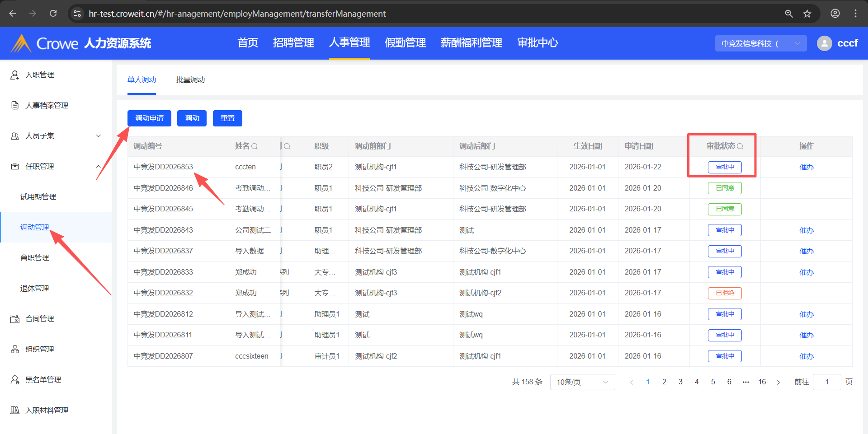This screenshot has width=868, height=434.
Task: Click the 入职材料管理 books icon
Action: [15, 410]
